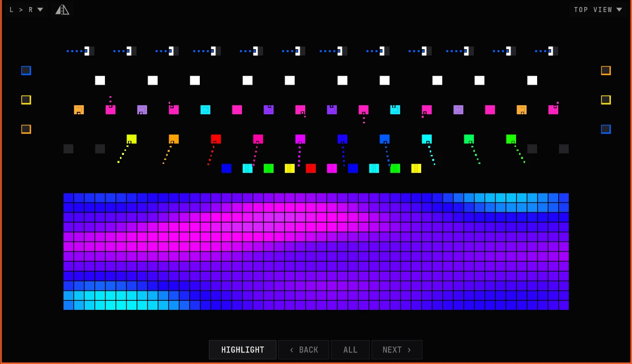Pick the rightmost moving head in top row

pyautogui.click(x=553, y=51)
